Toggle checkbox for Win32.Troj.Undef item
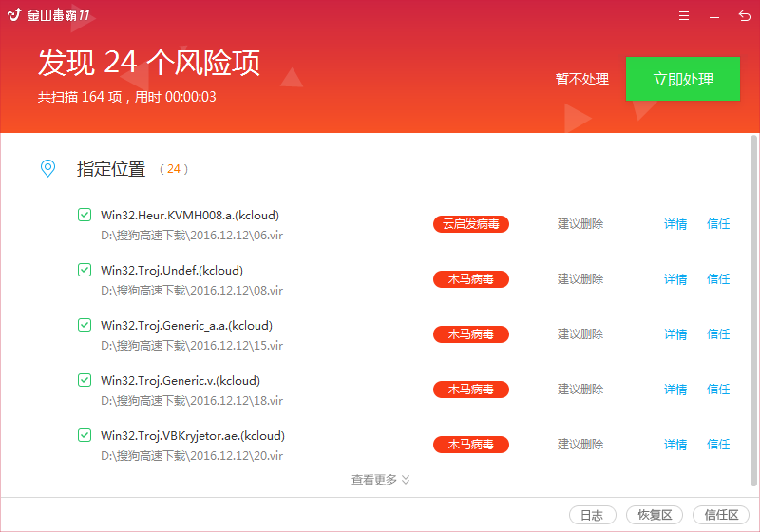760x532 pixels. point(85,270)
